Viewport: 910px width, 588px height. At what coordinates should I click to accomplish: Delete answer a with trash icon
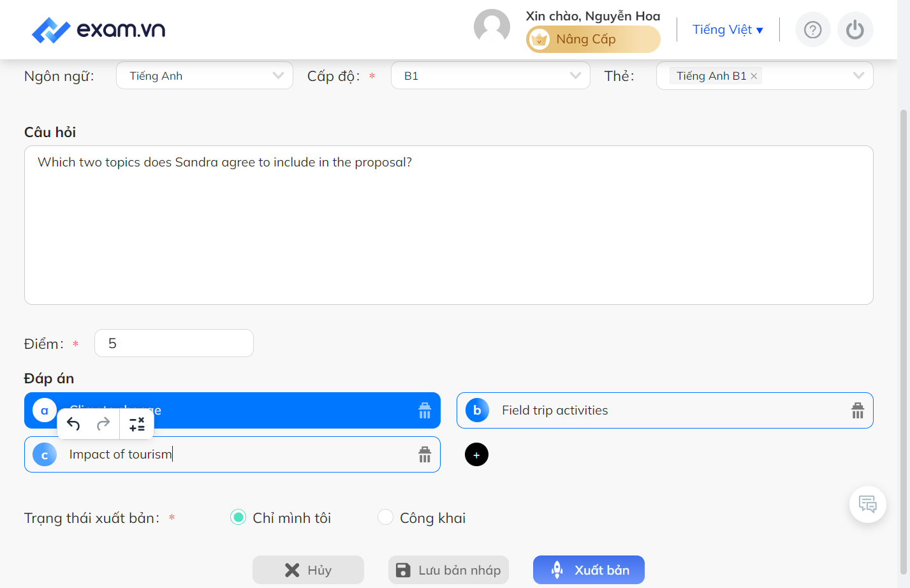point(425,411)
